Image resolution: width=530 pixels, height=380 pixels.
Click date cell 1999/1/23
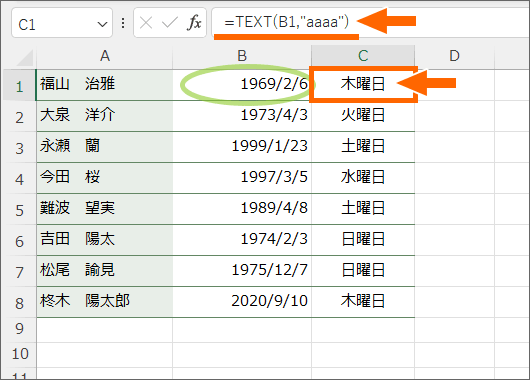(x=242, y=147)
